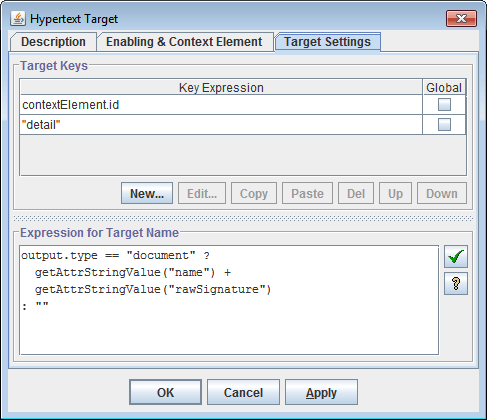The height and width of the screenshot is (420, 487).
Task: Click the New... button
Action: point(147,193)
